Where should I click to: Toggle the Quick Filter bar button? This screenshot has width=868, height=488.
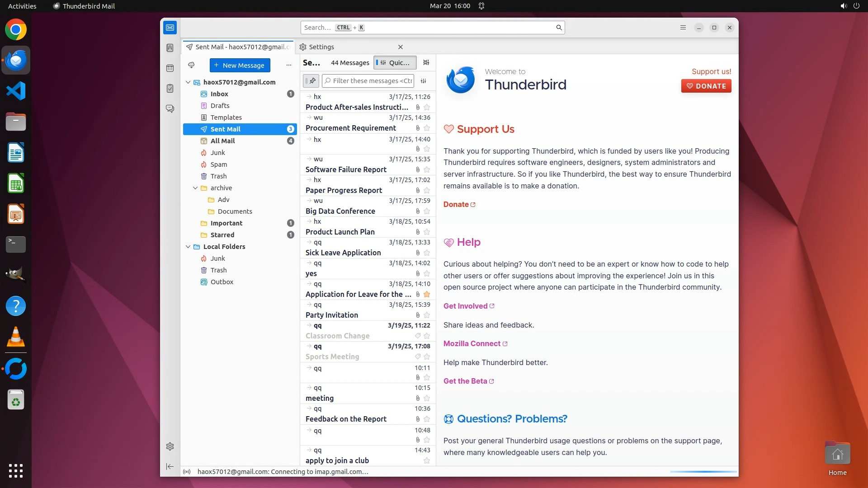[x=395, y=63]
